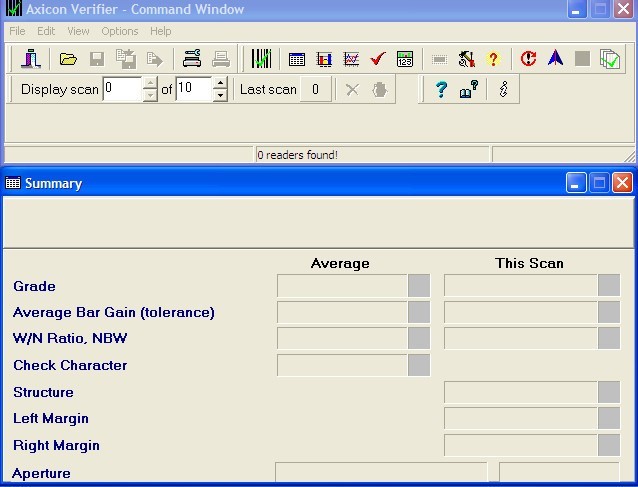Viewport: 638px width, 487px height.
Task: Click the Grade label
Action: click(x=34, y=286)
